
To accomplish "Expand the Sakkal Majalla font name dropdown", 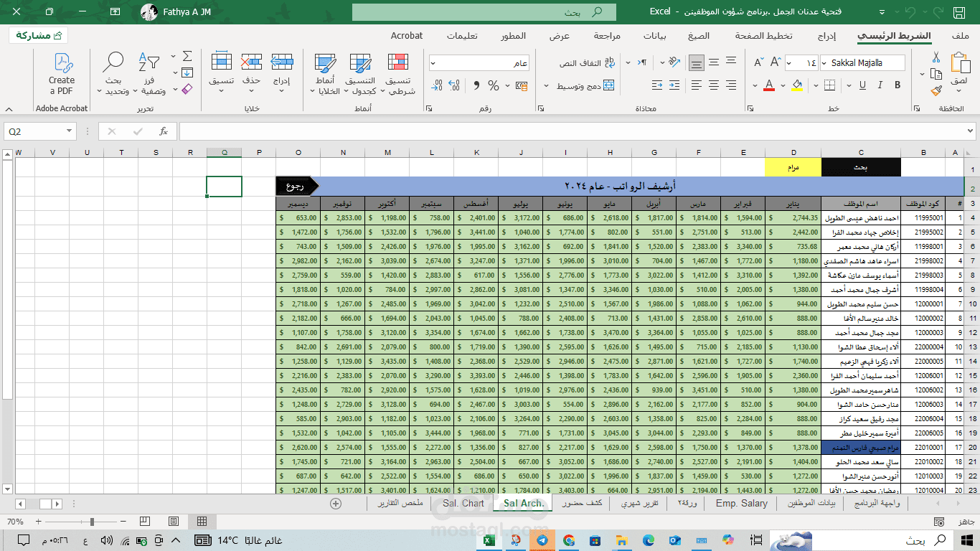I will (824, 63).
